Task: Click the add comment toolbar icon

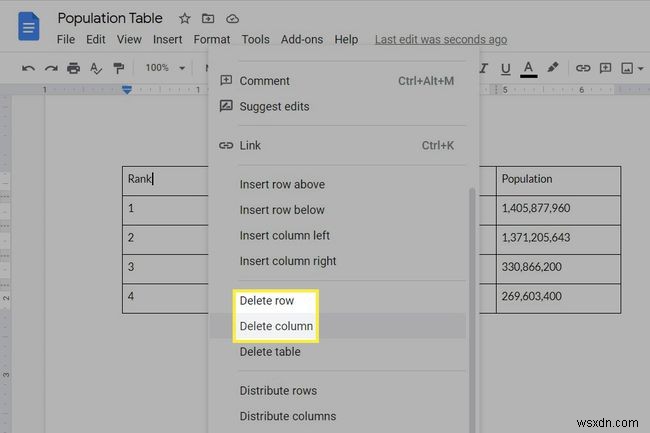Action: click(x=605, y=68)
